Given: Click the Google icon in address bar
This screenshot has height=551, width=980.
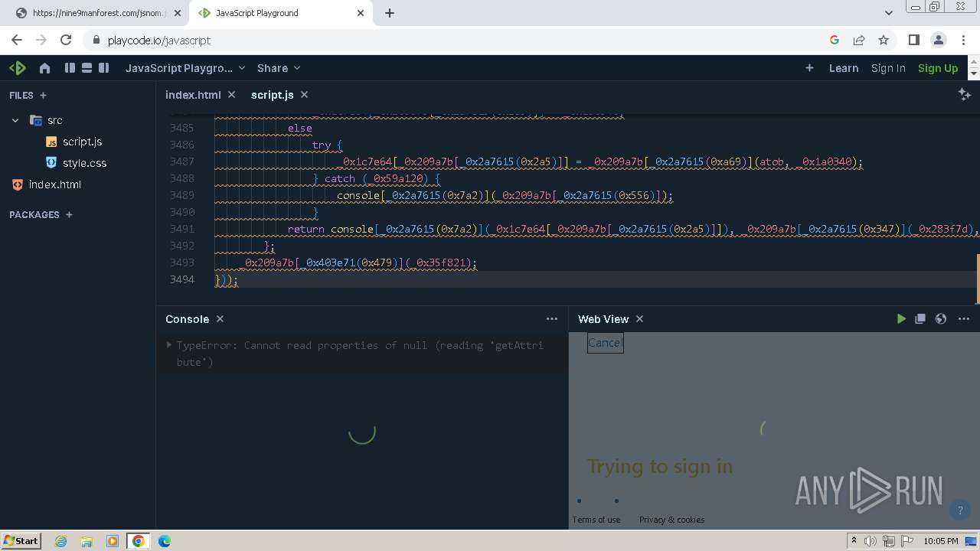Looking at the screenshot, I should tap(835, 40).
